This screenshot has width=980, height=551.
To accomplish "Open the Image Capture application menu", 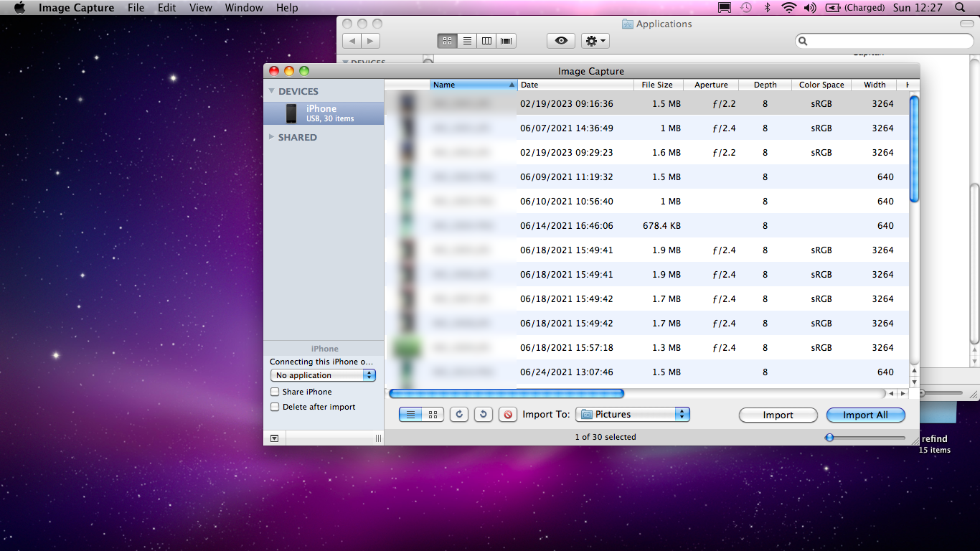I will (76, 8).
